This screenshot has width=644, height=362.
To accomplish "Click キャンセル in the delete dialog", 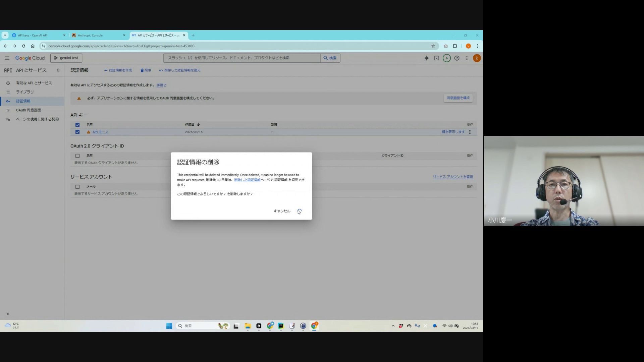I will click(x=282, y=211).
